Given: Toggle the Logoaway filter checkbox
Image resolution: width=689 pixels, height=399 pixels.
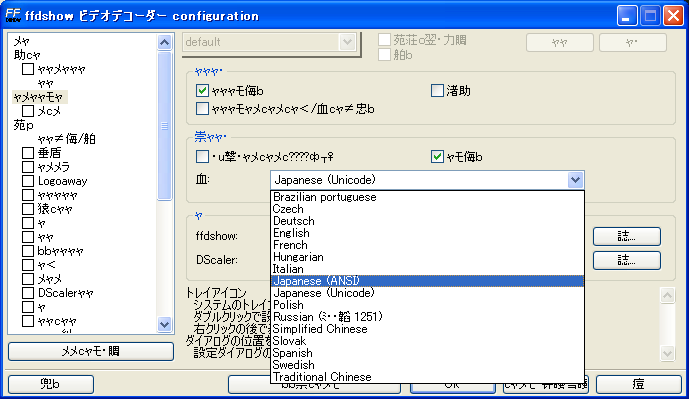Looking at the screenshot, I should [28, 181].
